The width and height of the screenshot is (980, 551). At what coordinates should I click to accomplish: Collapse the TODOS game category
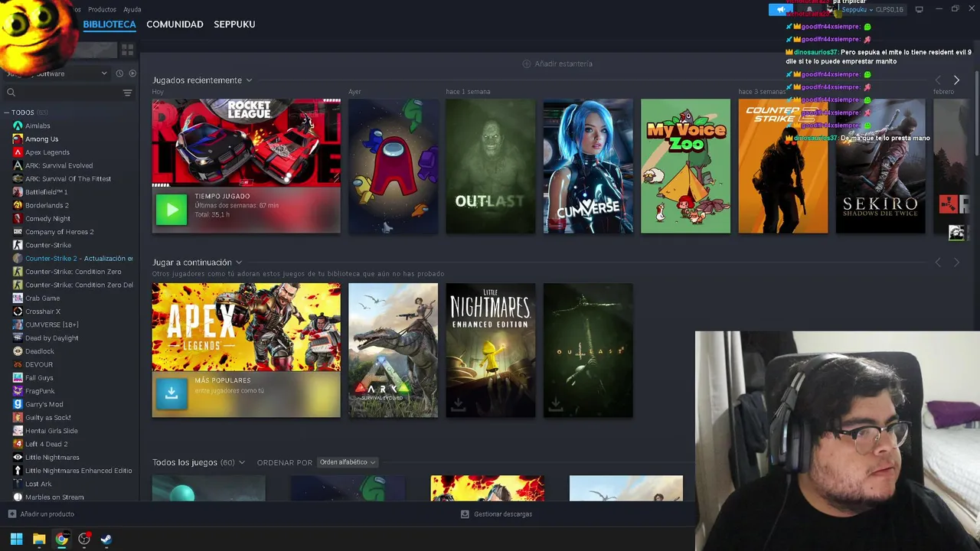6,112
